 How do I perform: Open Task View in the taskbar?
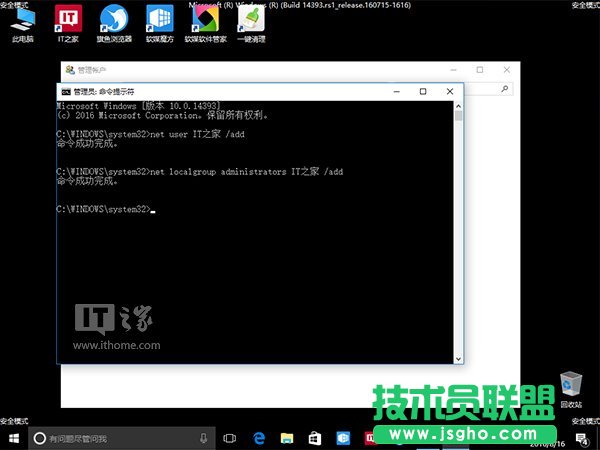pos(230,438)
